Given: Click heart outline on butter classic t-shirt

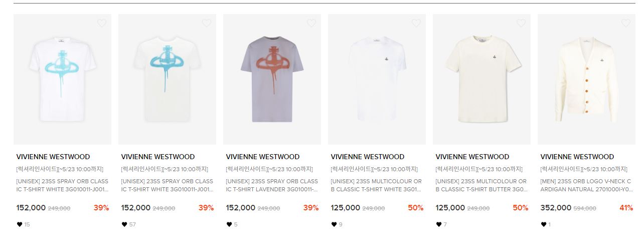Looking at the screenshot, I should 521,23.
